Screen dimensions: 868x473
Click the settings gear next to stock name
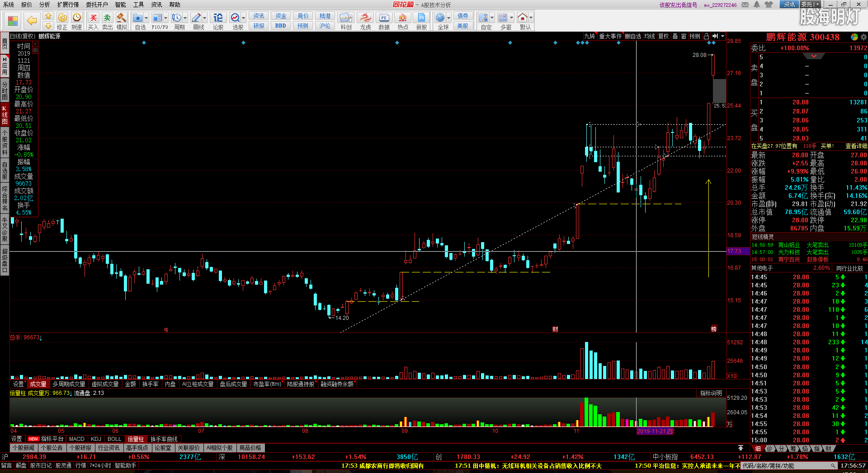[x=864, y=37]
